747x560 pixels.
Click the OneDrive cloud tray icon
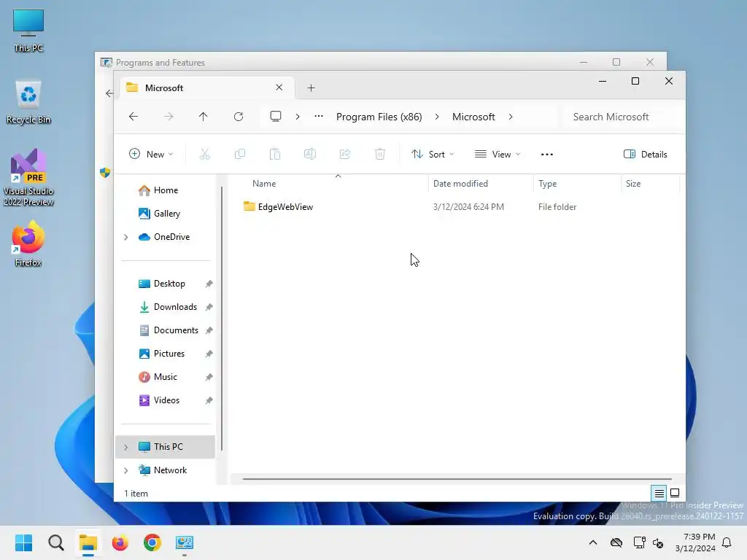click(616, 542)
